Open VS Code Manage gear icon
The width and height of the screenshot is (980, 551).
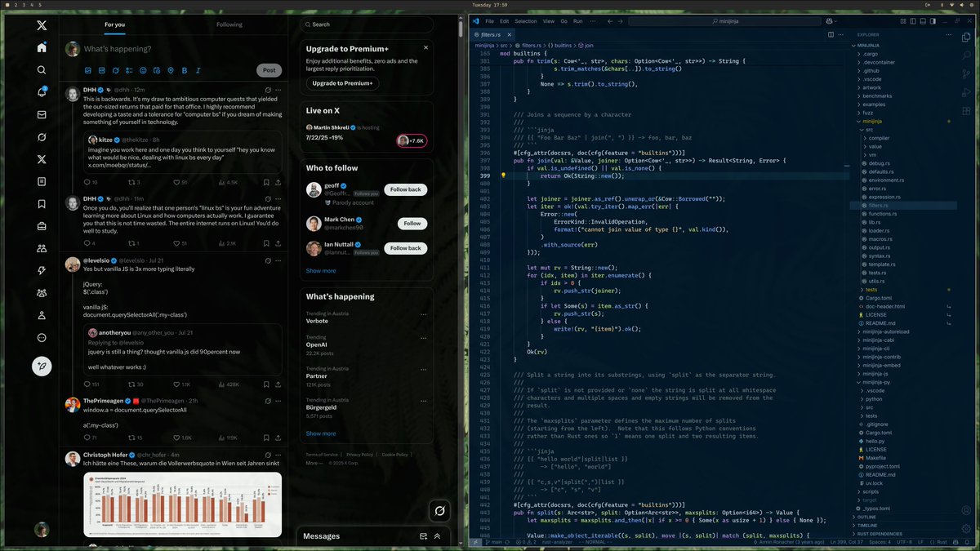pyautogui.click(x=968, y=527)
